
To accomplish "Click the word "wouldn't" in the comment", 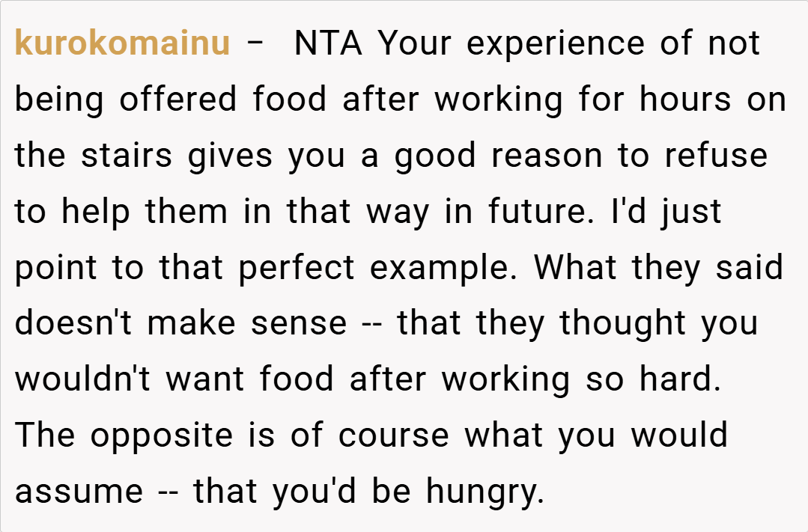I will (83, 379).
